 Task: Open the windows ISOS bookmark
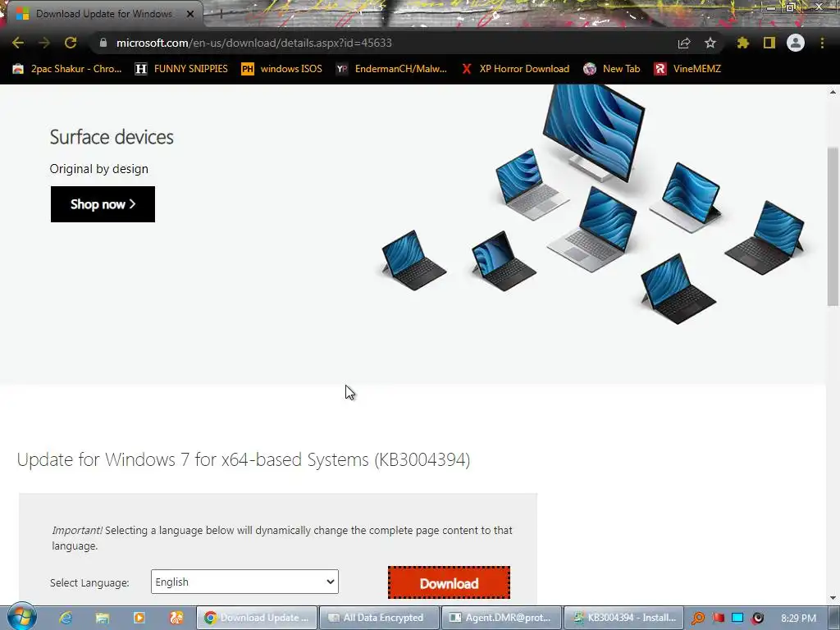point(281,69)
